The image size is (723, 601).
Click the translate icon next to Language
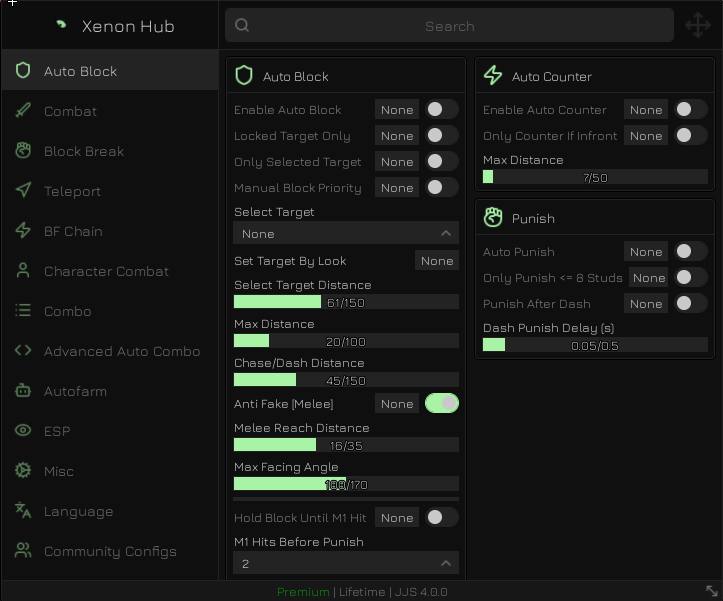point(23,511)
